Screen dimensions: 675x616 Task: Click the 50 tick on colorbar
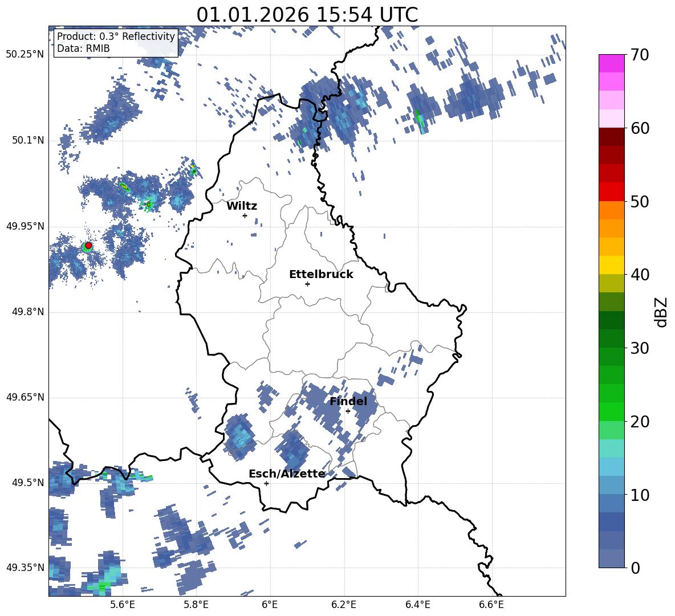pos(639,201)
